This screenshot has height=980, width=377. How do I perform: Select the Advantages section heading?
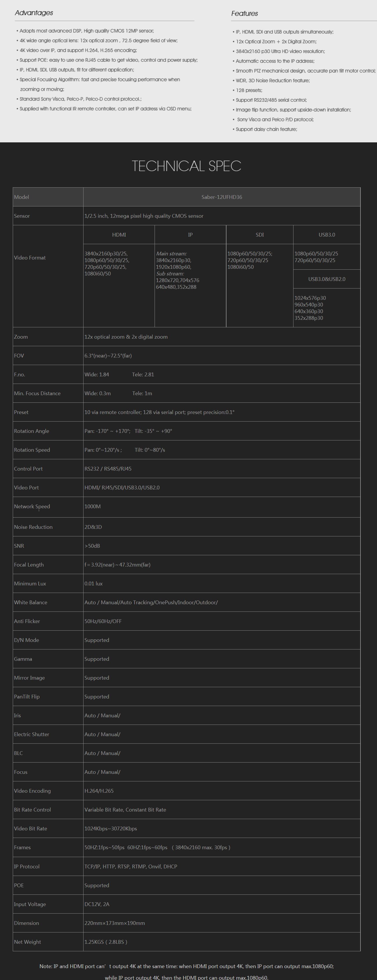click(34, 13)
